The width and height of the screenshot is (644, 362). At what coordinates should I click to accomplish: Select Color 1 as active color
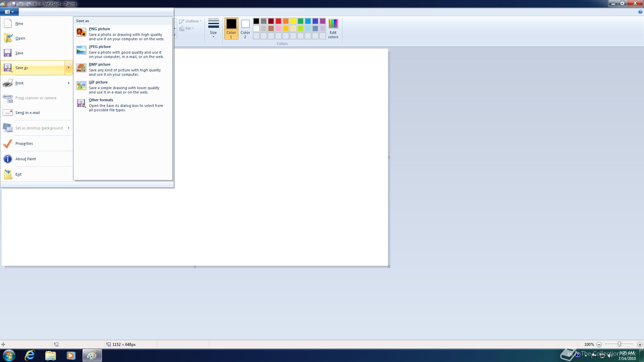[231, 28]
